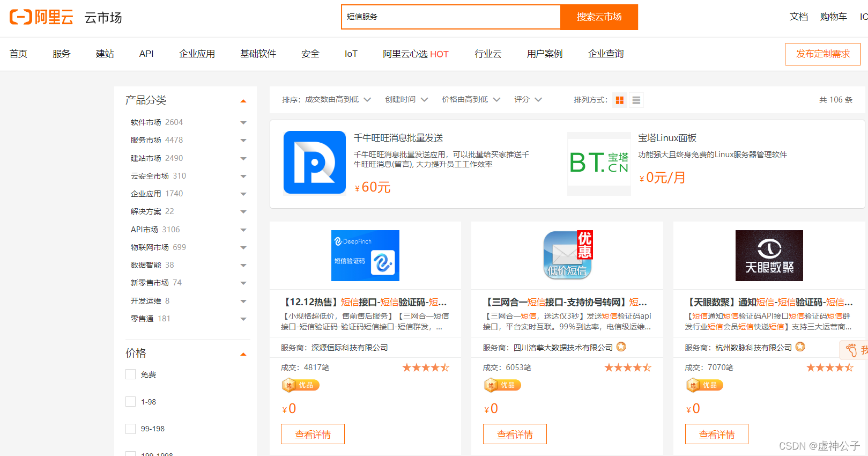Open 基础软件 navigation menu

(258, 54)
